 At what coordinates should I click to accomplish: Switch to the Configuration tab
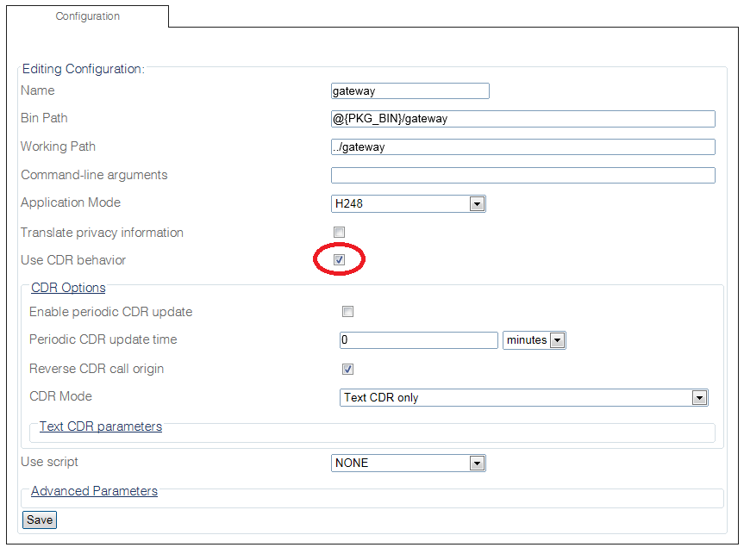(x=87, y=16)
